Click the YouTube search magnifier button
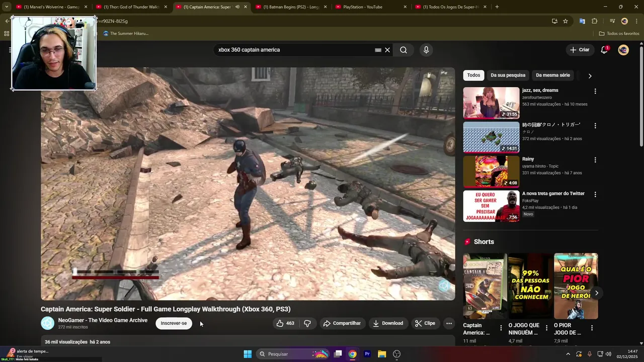 click(x=404, y=50)
